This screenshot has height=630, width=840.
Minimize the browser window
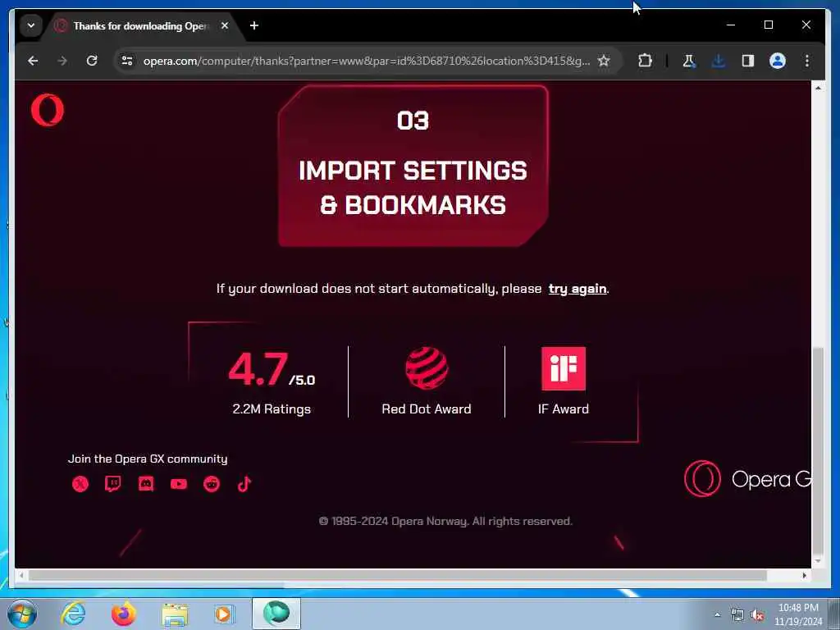[x=731, y=25]
